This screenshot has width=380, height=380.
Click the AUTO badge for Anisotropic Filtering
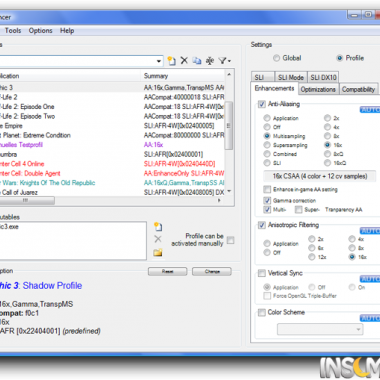click(x=370, y=231)
